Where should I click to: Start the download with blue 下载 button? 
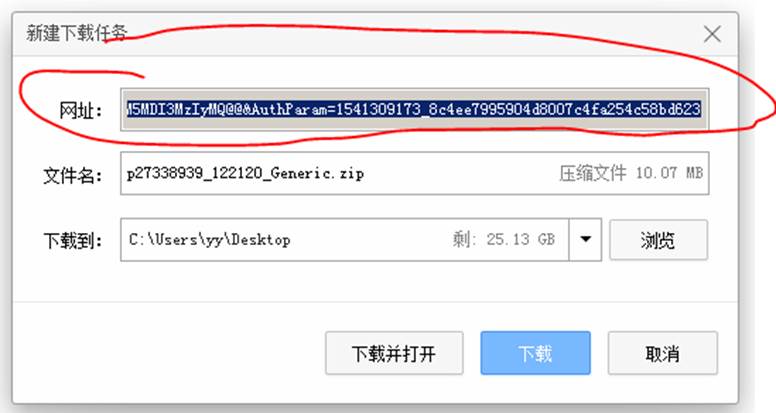point(535,353)
